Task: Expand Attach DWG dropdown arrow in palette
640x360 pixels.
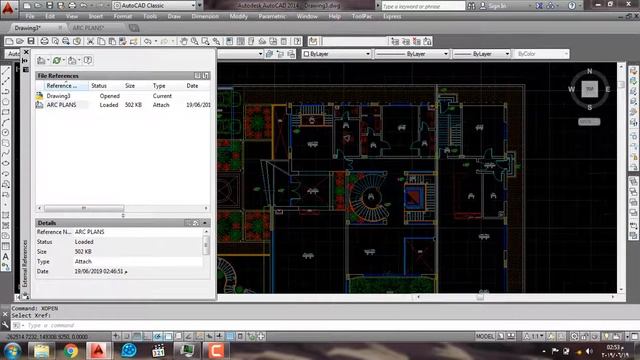Action: [x=48, y=60]
